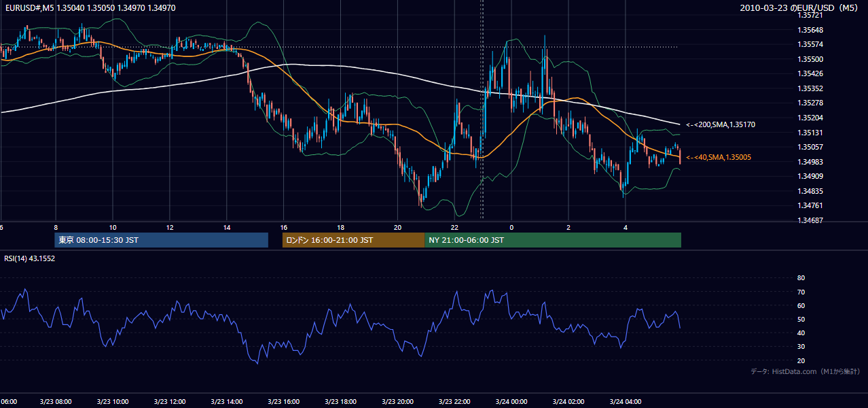The height and width of the screenshot is (408, 868).
Task: Click the 3/23 14:00 time axis label
Action: (x=227, y=402)
